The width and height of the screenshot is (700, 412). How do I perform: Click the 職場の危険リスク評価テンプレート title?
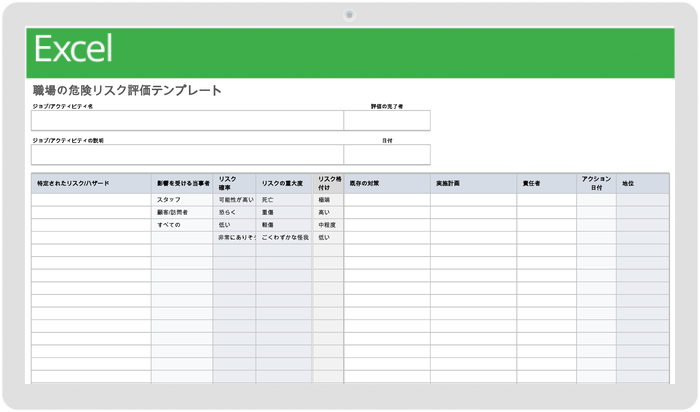pos(127,91)
